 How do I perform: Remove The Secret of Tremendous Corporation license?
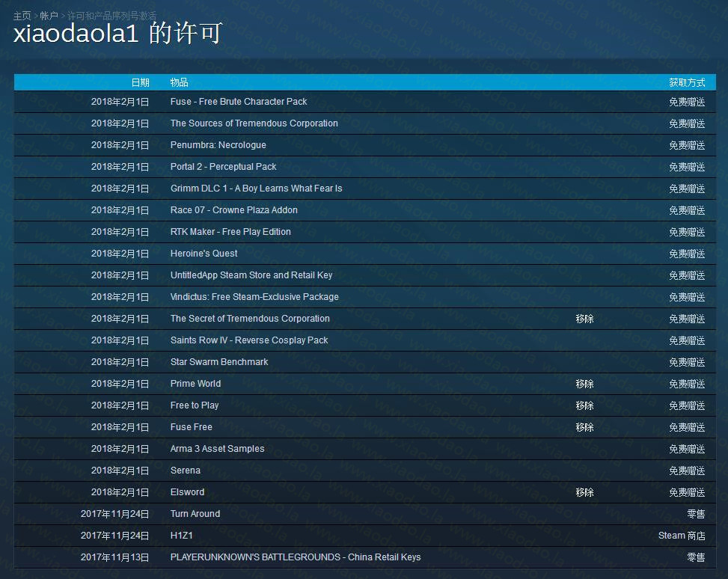pyautogui.click(x=584, y=319)
